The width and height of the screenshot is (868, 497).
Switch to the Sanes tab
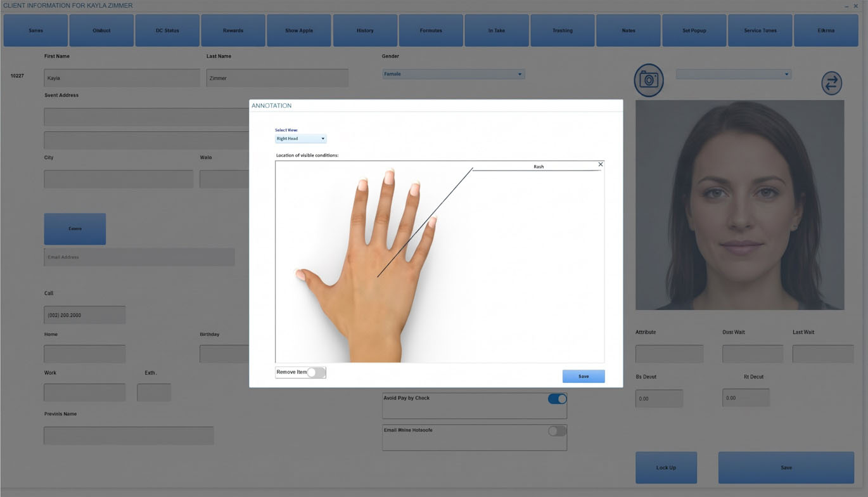(x=36, y=30)
